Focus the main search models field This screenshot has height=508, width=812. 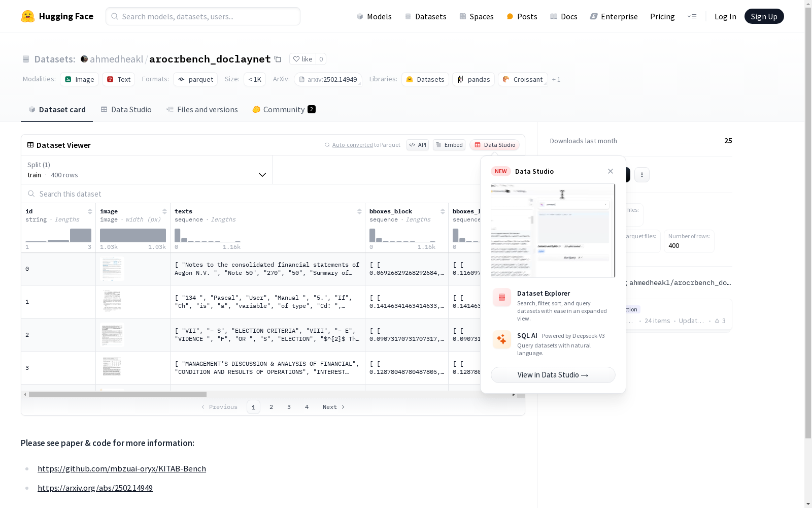coord(203,16)
